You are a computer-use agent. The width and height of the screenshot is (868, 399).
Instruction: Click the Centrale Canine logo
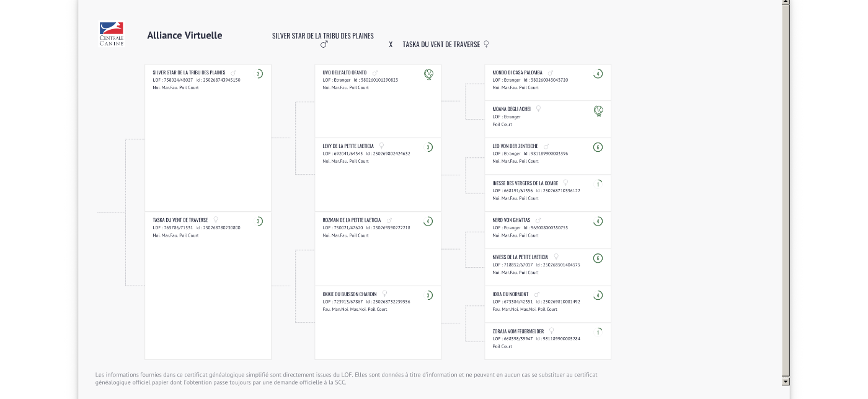point(112,34)
